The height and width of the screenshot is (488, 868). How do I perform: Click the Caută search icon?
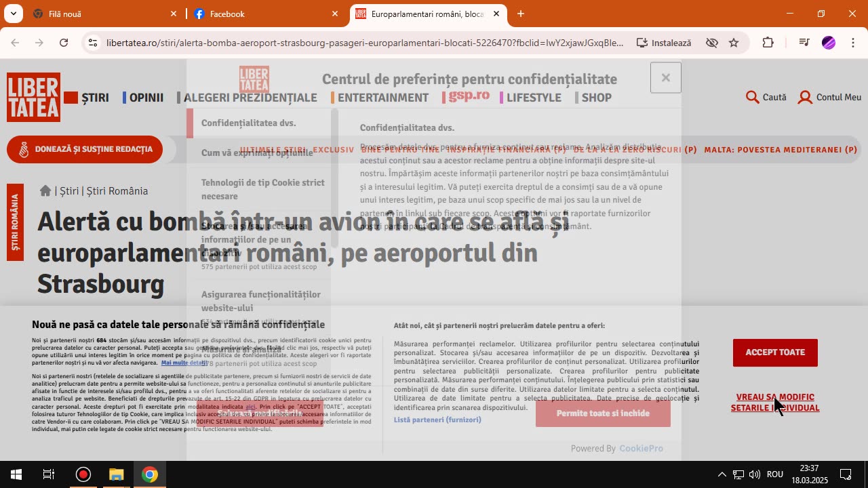[x=766, y=98]
